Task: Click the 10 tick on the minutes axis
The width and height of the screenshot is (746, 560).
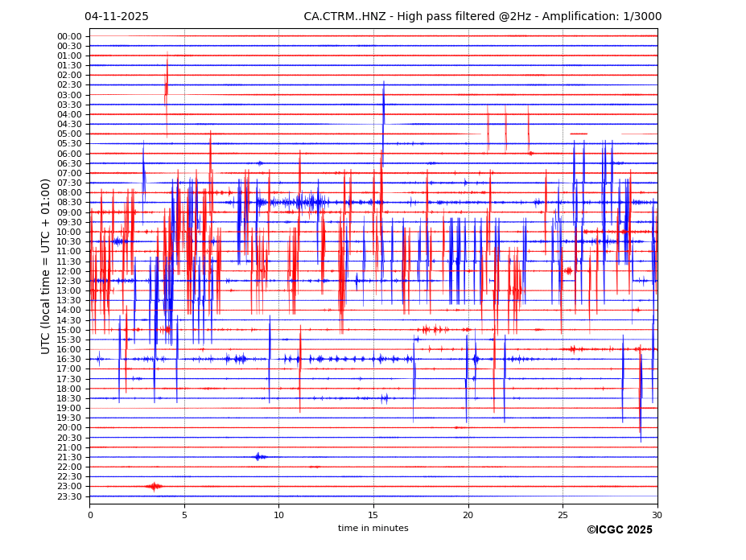Action: (x=278, y=515)
